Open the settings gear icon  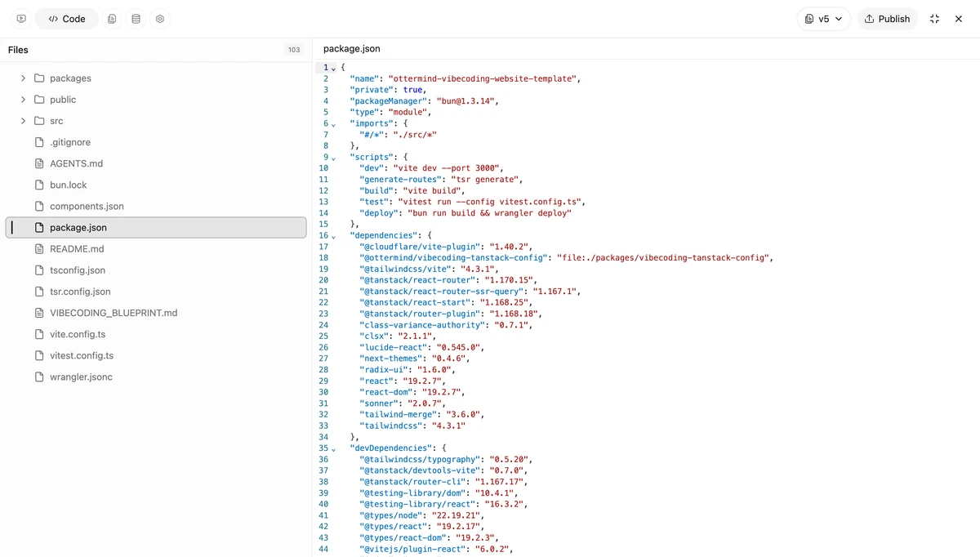pos(160,19)
